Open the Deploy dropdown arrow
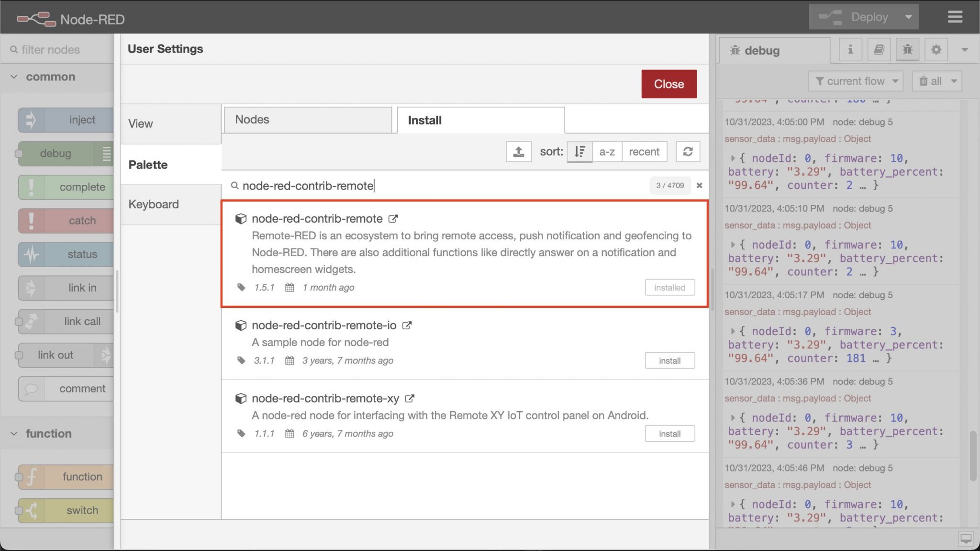The width and height of the screenshot is (980, 551). pos(908,17)
